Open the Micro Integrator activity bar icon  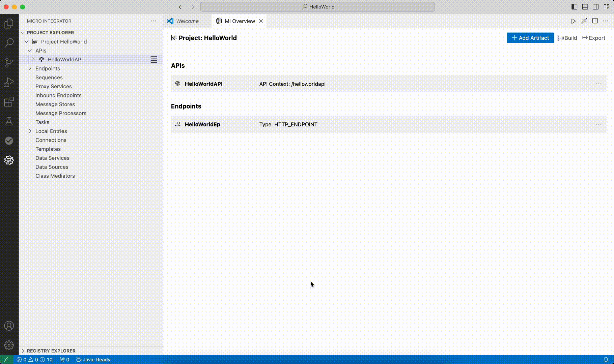(9, 160)
